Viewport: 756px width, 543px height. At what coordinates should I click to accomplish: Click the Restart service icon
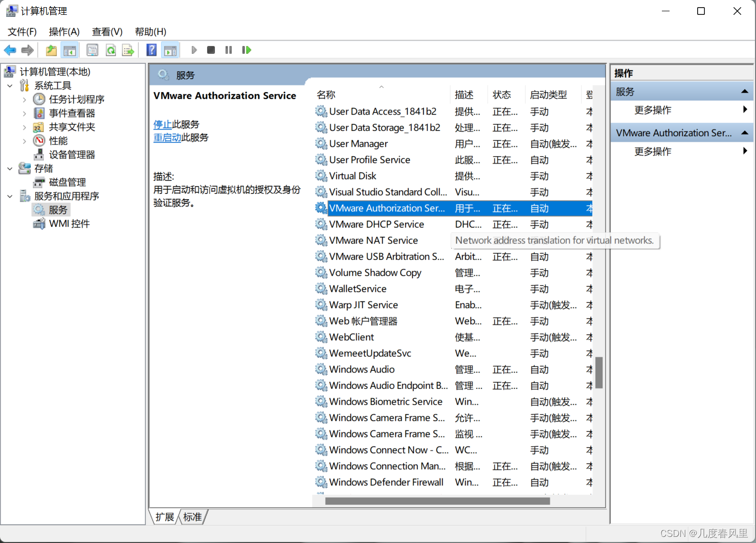[247, 50]
